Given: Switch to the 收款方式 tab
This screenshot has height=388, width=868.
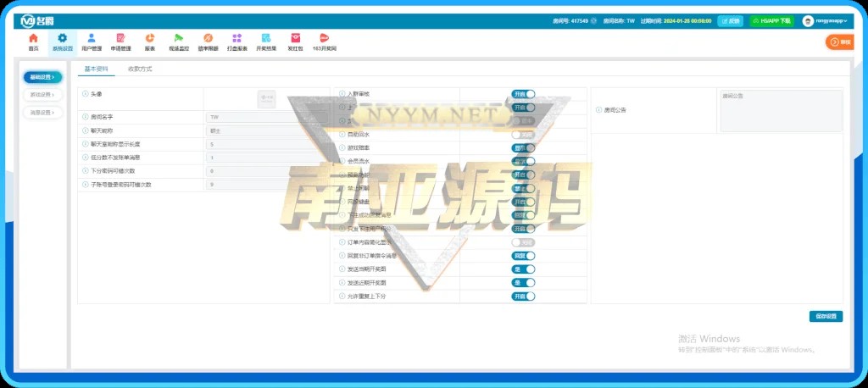Looking at the screenshot, I should pyautogui.click(x=141, y=69).
